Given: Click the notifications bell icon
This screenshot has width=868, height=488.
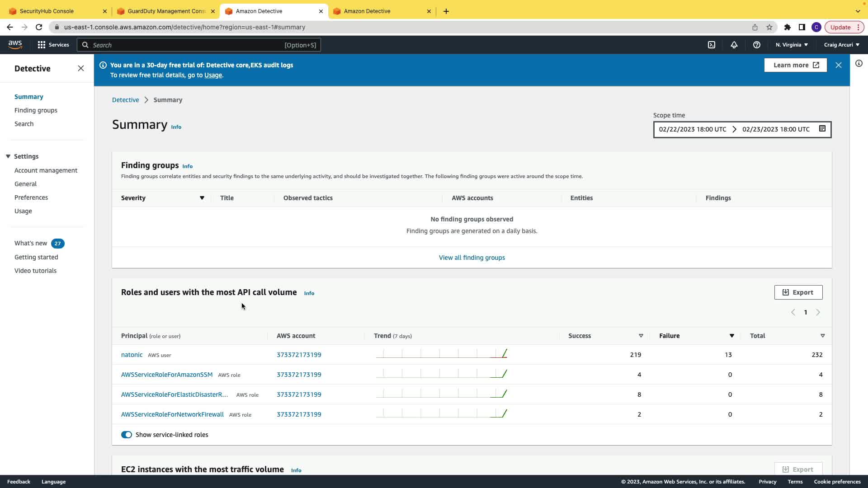Looking at the screenshot, I should click(x=734, y=45).
